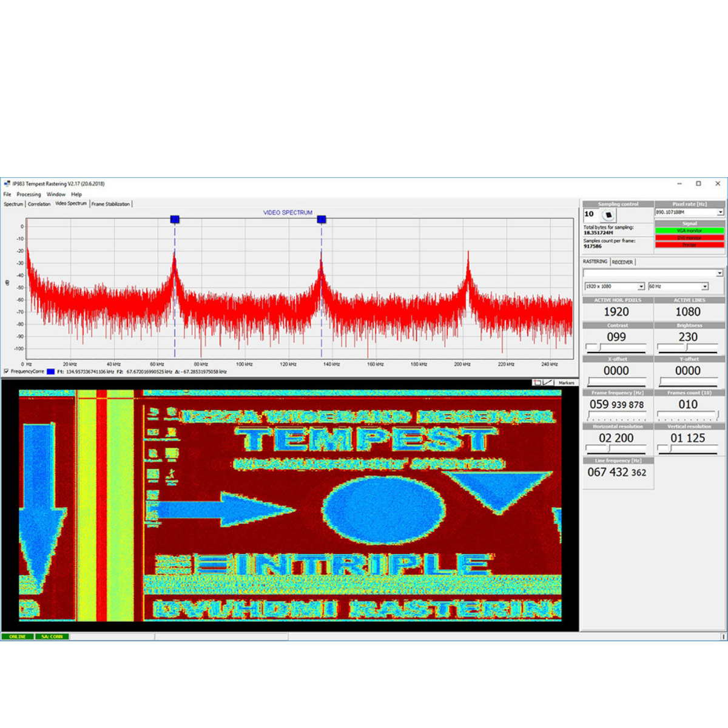Toggle the FrequencyCorre checkbox
728x728 pixels.
pyautogui.click(x=7, y=371)
